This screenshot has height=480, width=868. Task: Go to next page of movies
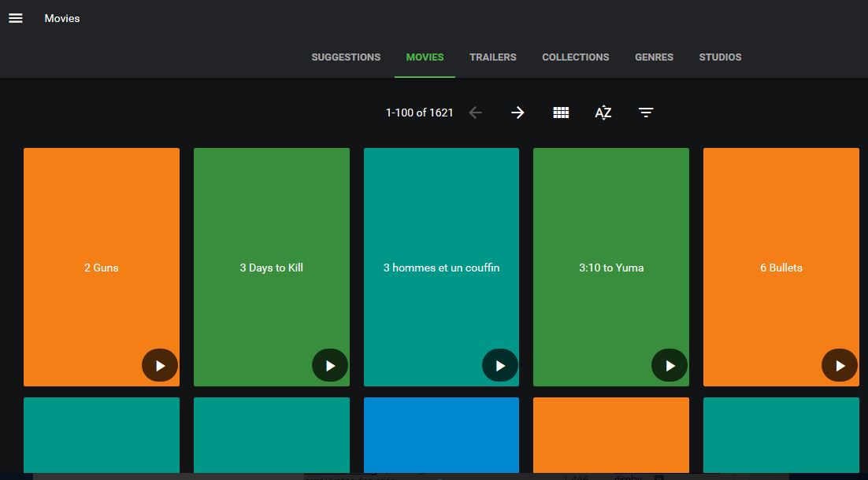pyautogui.click(x=517, y=113)
